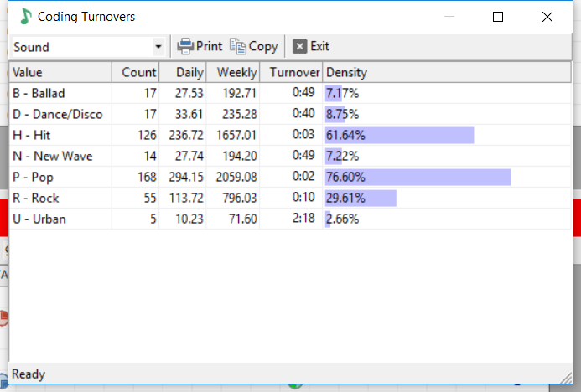Close the Coding Turnovers window

547,17
